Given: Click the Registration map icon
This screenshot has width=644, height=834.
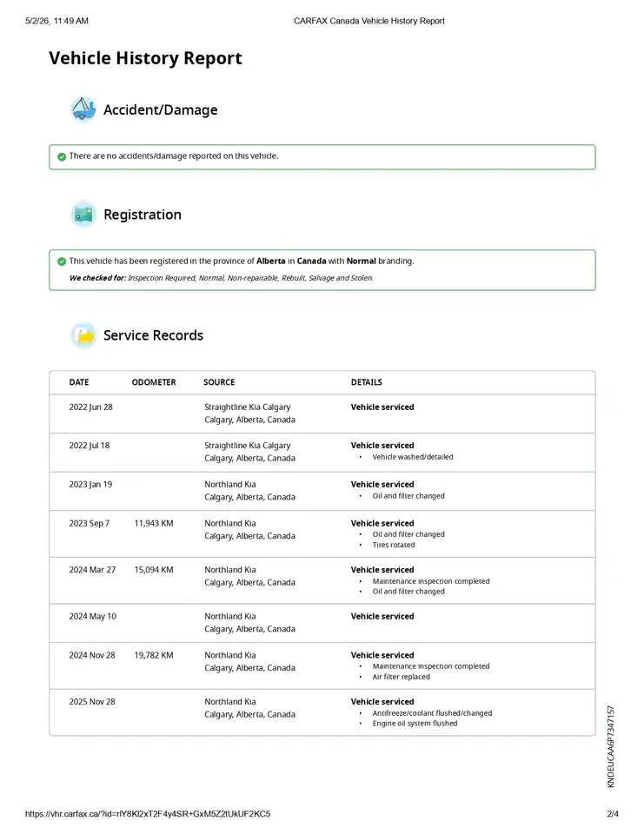Looking at the screenshot, I should 83,215.
